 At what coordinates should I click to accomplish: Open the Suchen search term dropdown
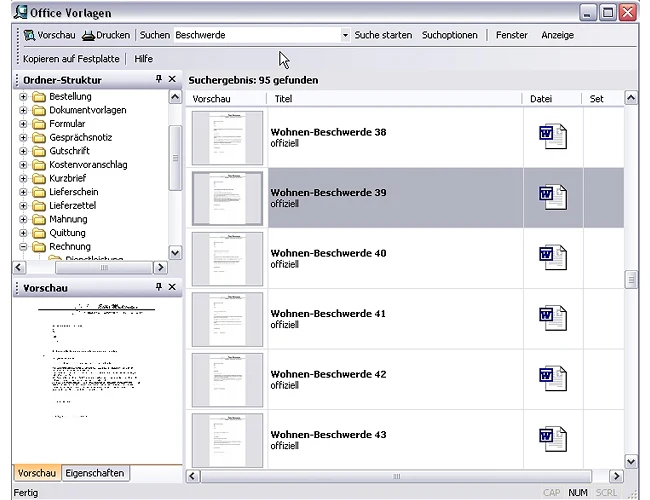[345, 36]
